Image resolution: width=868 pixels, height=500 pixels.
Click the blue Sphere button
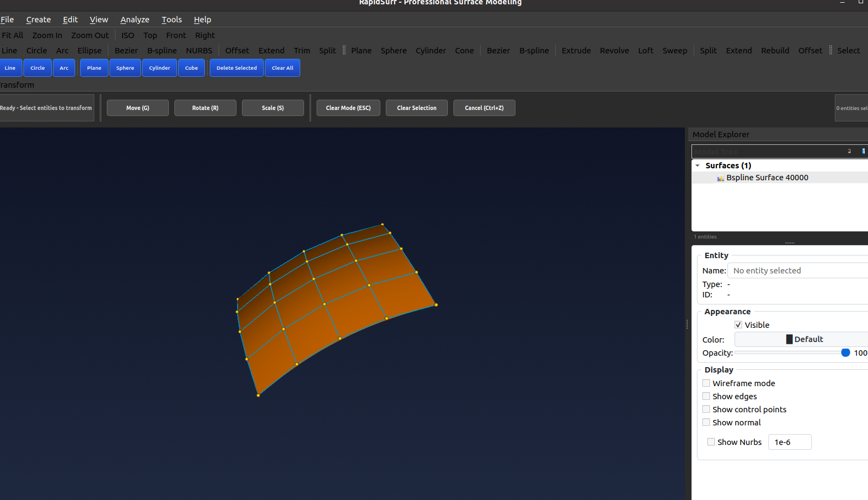pyautogui.click(x=125, y=68)
